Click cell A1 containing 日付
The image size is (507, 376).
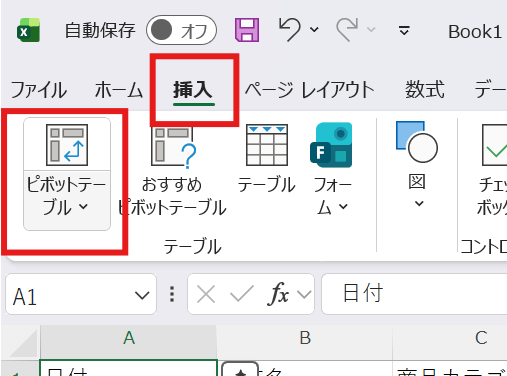tap(129, 368)
